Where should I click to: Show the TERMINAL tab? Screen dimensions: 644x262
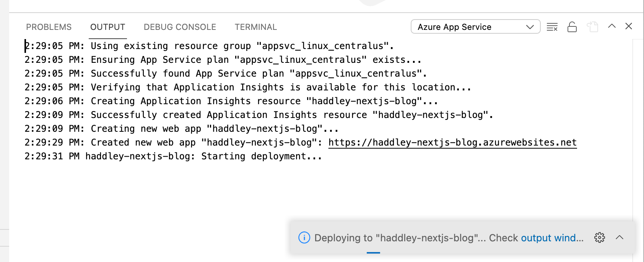coord(256,27)
